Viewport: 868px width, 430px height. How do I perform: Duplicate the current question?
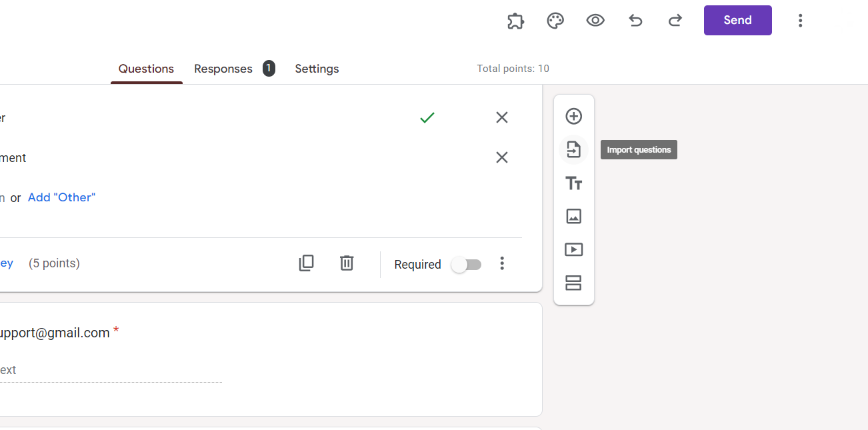click(306, 263)
